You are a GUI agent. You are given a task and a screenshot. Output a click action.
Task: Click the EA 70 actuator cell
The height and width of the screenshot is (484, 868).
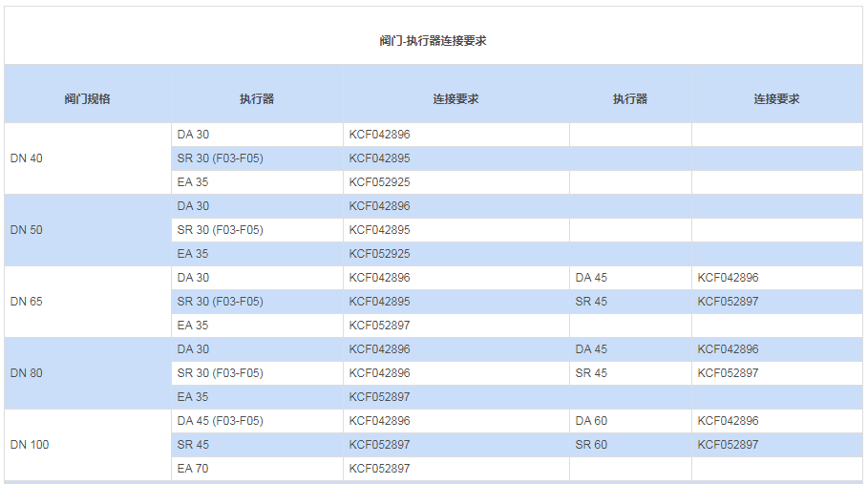tap(193, 469)
